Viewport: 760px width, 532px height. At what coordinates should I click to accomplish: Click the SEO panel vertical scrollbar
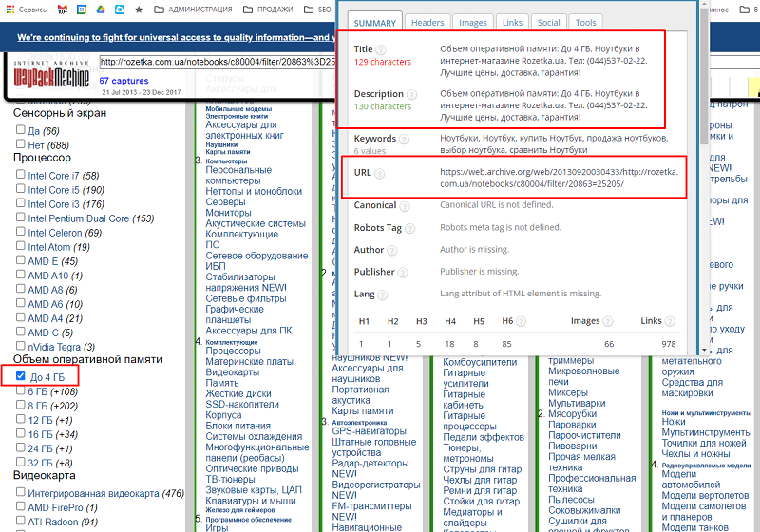click(704, 75)
